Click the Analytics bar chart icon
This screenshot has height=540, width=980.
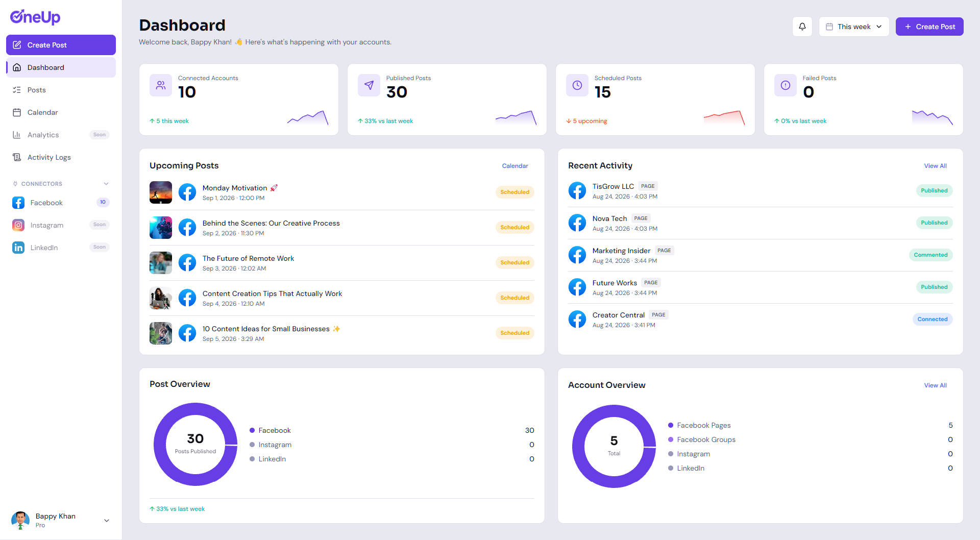[17, 135]
